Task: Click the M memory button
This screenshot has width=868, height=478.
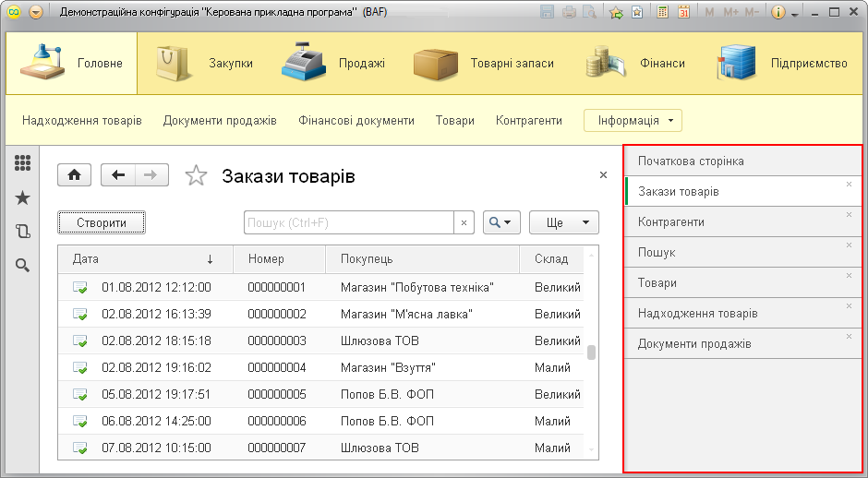Action: (x=709, y=12)
